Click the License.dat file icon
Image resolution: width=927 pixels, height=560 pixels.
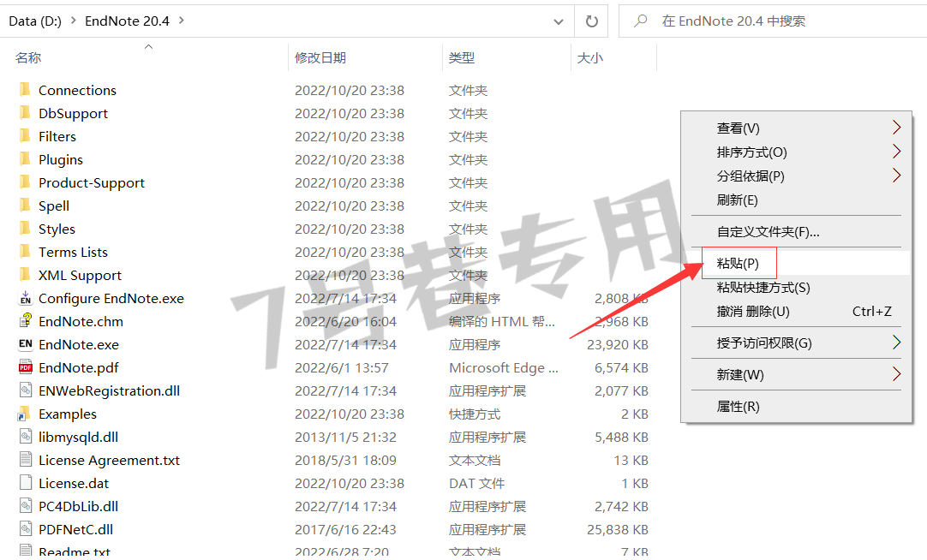(26, 483)
